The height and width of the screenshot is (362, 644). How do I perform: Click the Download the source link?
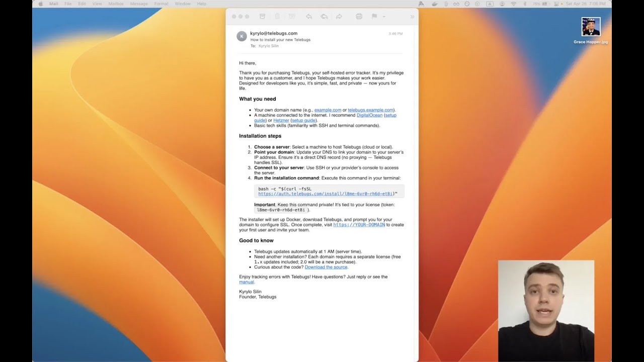[x=326, y=267]
